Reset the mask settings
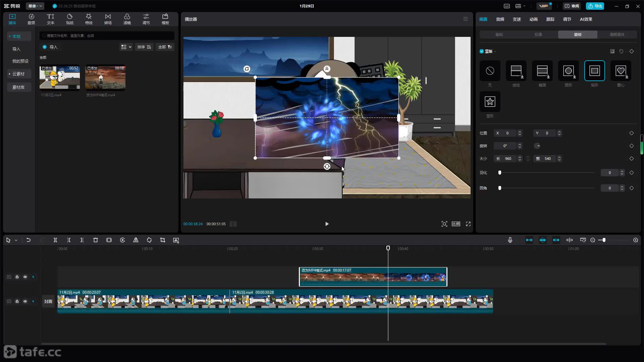 pyautogui.click(x=621, y=51)
